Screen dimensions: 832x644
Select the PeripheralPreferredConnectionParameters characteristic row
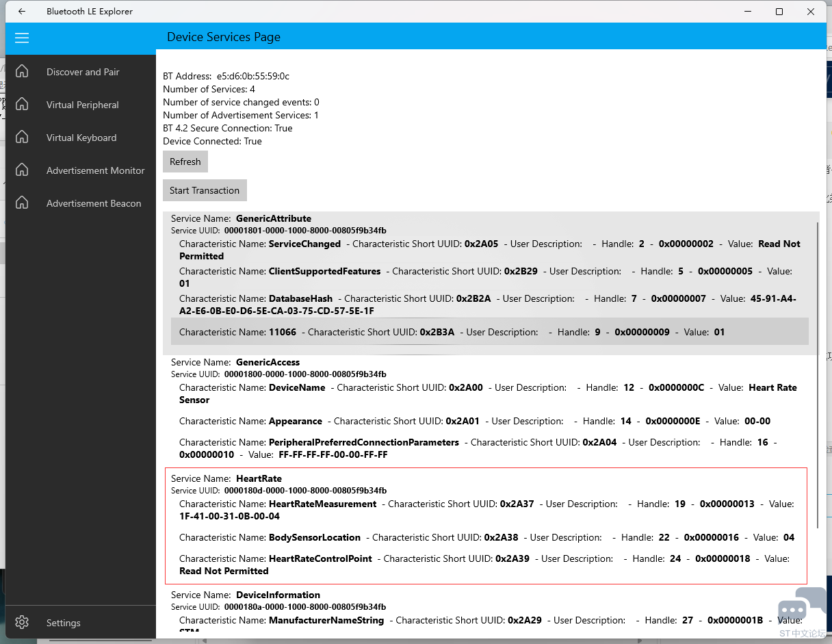point(490,448)
